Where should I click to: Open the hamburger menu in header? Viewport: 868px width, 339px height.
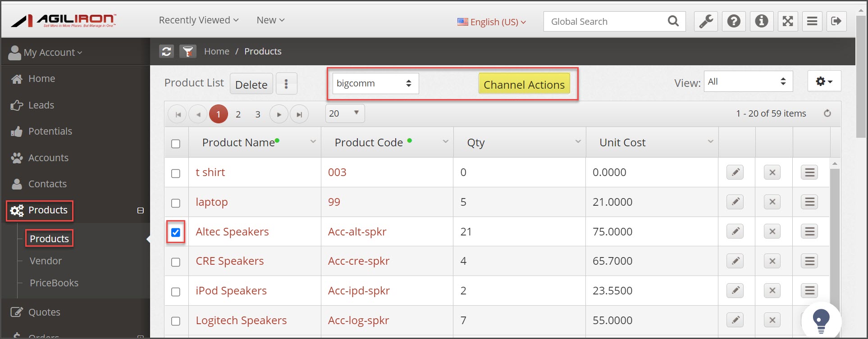812,21
